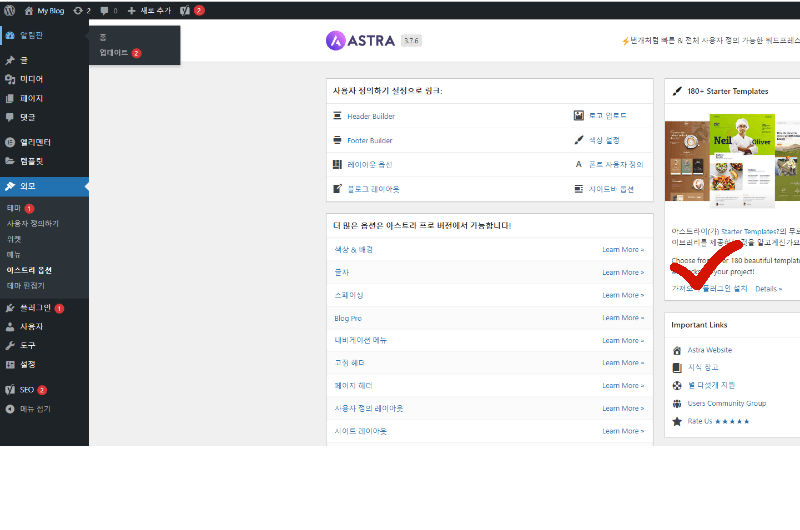800x530 pixels.
Task: Open comments bubble in admin bar
Action: [109, 10]
